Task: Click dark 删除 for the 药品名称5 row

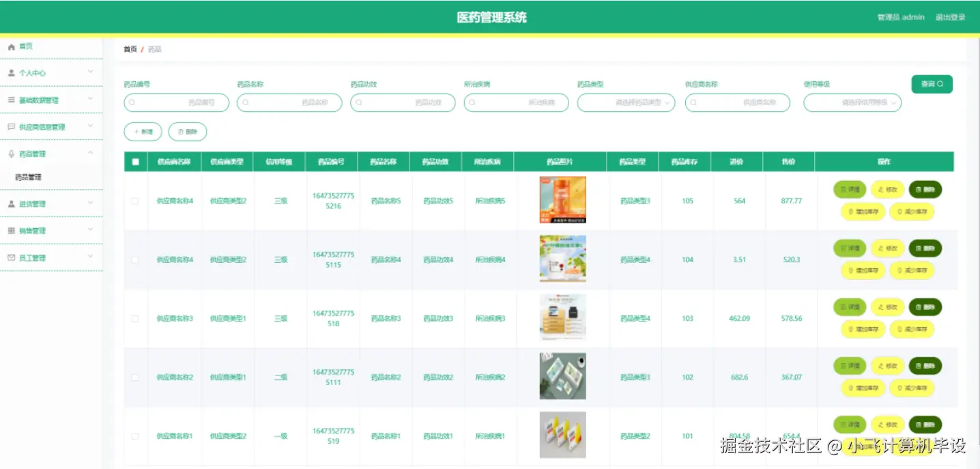Action: pyautogui.click(x=925, y=190)
